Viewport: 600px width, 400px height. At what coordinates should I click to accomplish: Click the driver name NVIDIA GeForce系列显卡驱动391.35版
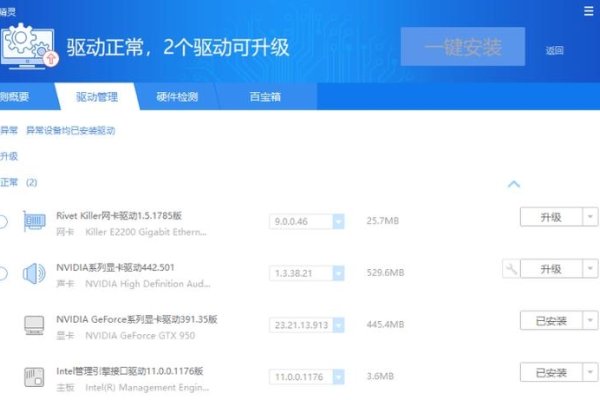click(137, 319)
